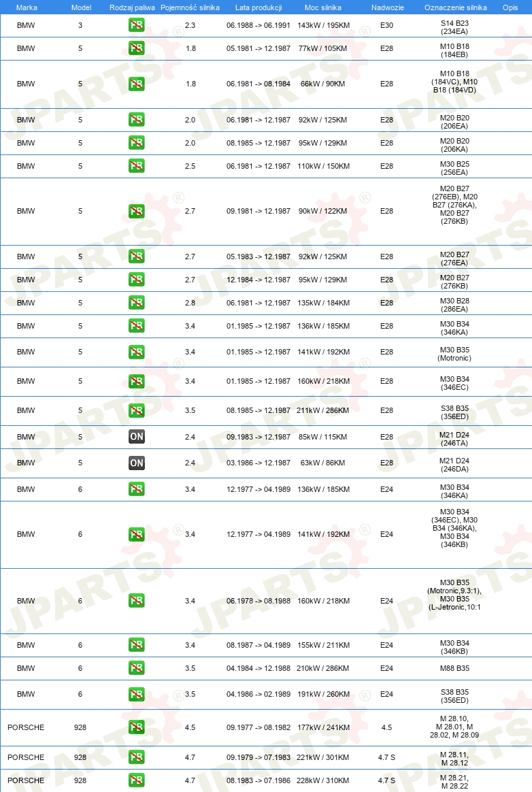The width and height of the screenshot is (532, 792).
Task: Click the 04.1986 -> 02.1989 production years cell
Action: tap(258, 694)
